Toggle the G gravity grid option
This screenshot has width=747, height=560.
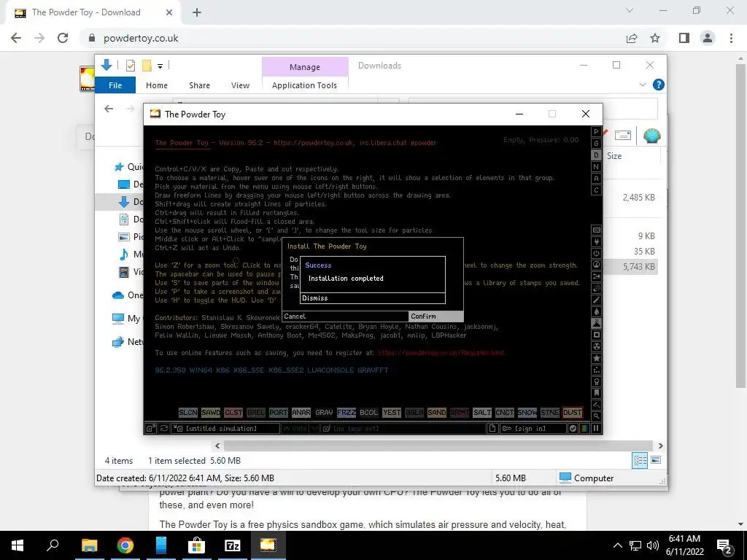pos(596,144)
